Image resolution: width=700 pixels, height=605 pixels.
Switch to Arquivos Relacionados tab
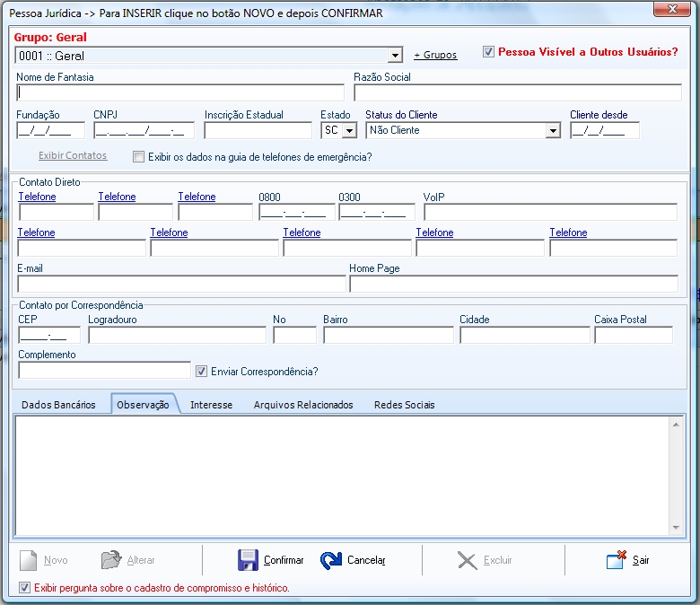click(x=303, y=405)
